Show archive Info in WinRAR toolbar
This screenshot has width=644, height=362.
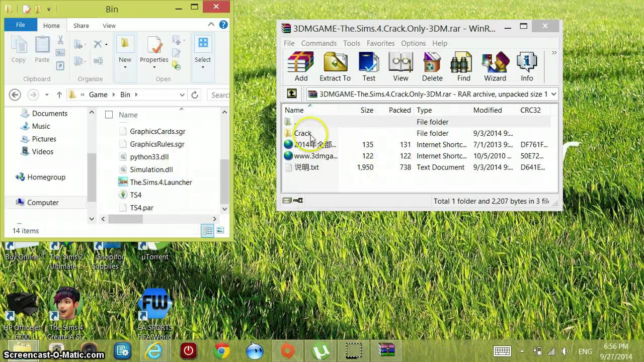[527, 66]
